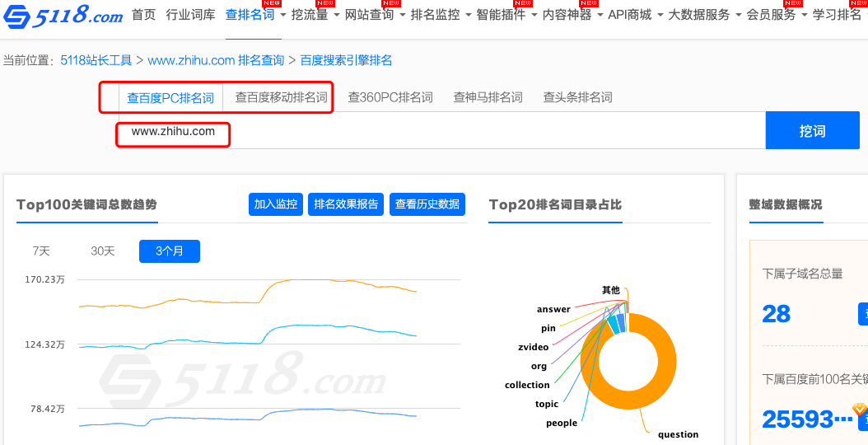This screenshot has height=445, width=868.
Task: Click the question label in donut chart
Action: [x=678, y=434]
